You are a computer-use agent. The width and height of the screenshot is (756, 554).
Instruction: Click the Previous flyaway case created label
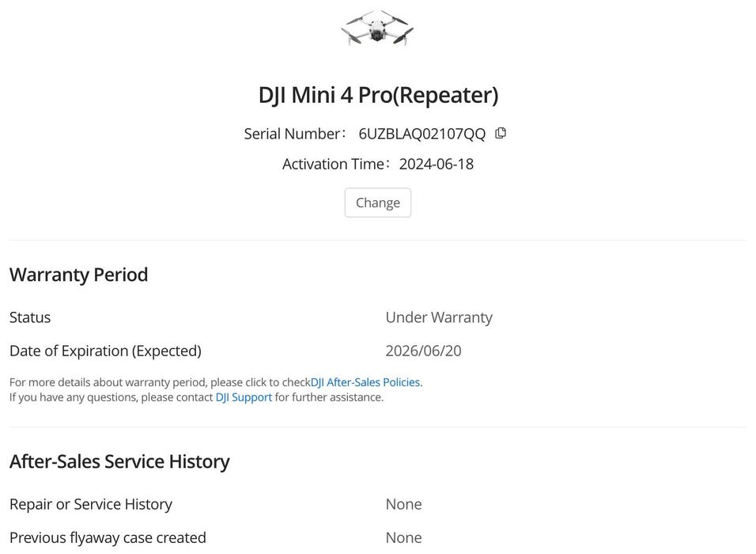[108, 537]
